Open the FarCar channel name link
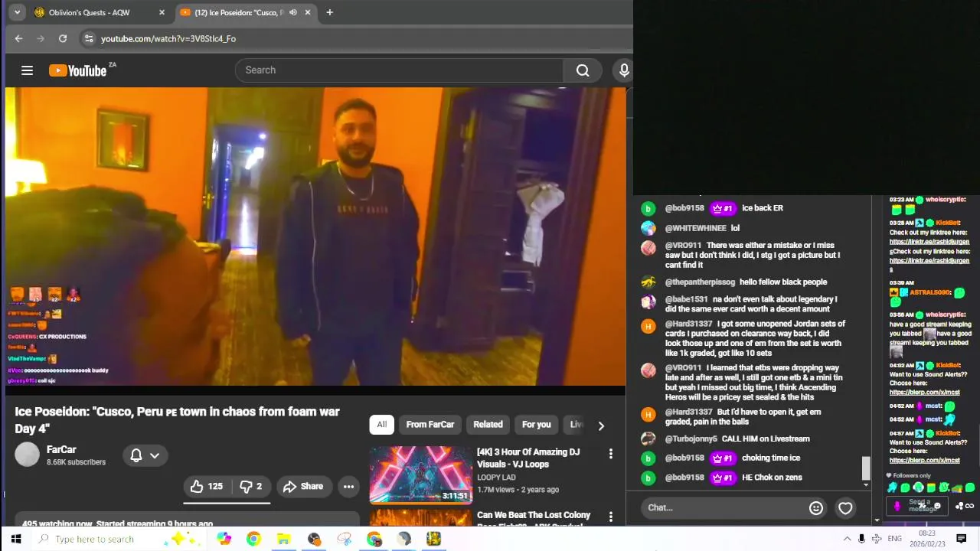Viewport: 980px width, 551px height. (x=61, y=449)
